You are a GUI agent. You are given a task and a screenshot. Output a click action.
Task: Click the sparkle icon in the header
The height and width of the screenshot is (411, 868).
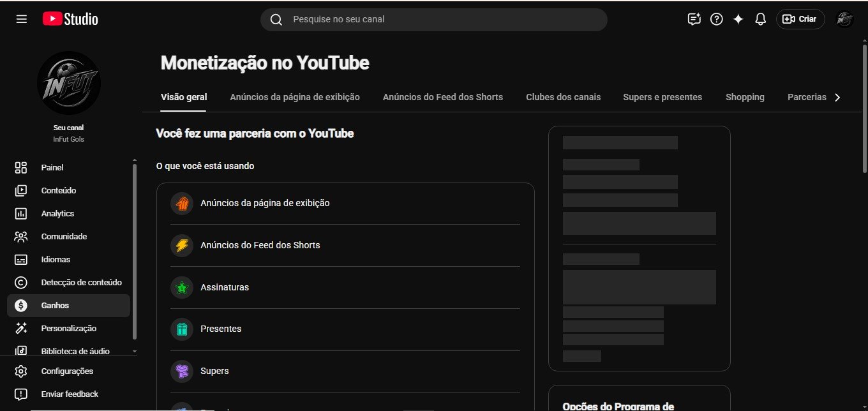(x=738, y=19)
